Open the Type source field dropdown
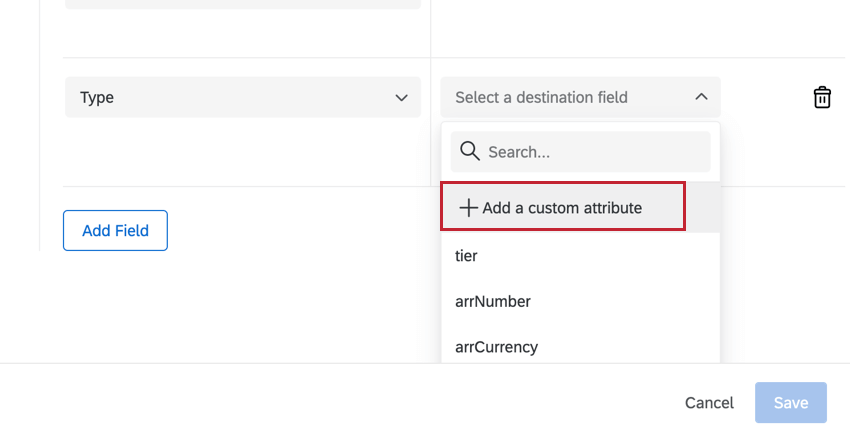Screen dimensions: 850x425 tap(243, 97)
